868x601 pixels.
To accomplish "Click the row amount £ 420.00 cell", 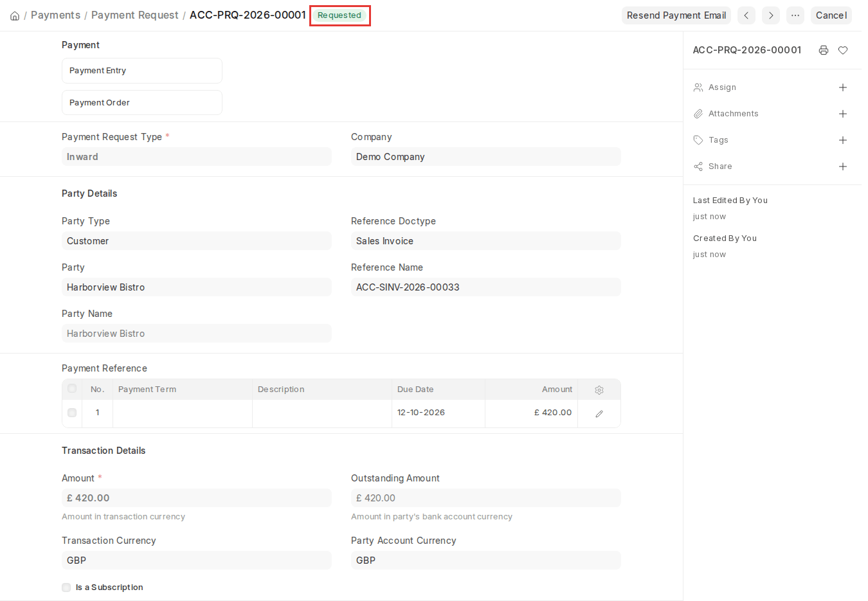I will (532, 413).
